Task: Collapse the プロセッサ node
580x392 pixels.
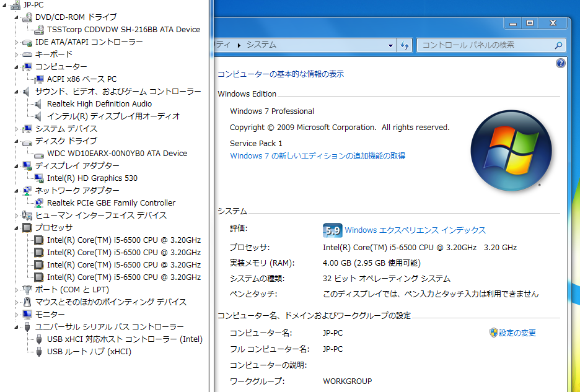Action: tap(16, 228)
